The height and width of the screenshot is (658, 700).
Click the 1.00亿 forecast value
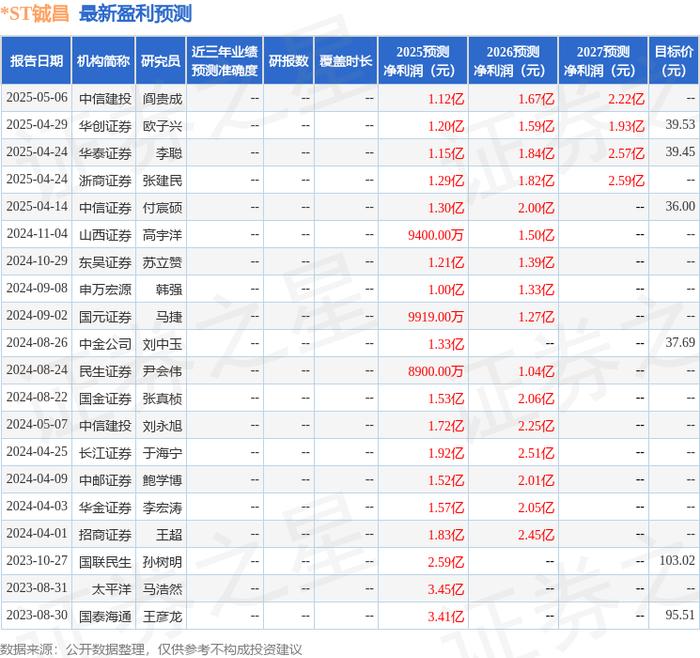[446, 289]
